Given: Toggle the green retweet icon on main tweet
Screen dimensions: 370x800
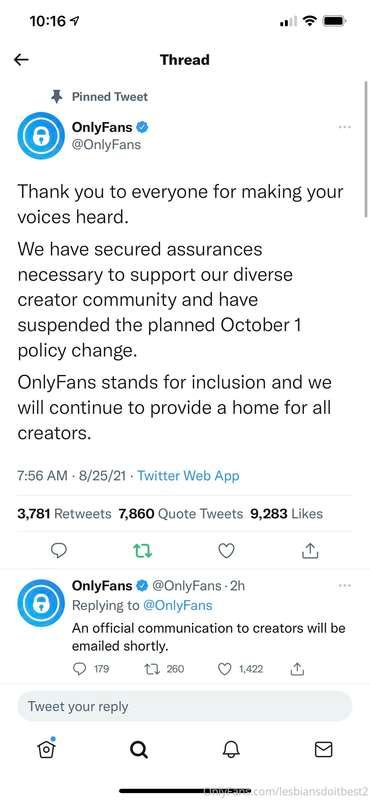Looking at the screenshot, I should coord(143,550).
